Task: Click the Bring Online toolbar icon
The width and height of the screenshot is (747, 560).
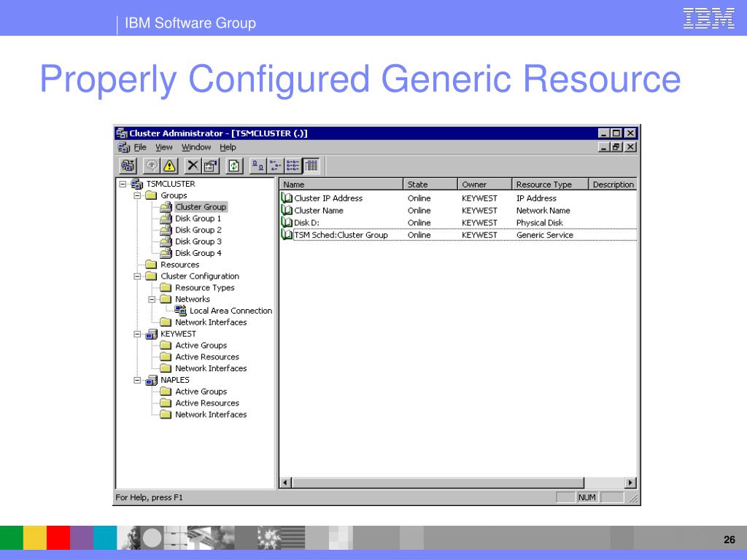Action: (152, 166)
